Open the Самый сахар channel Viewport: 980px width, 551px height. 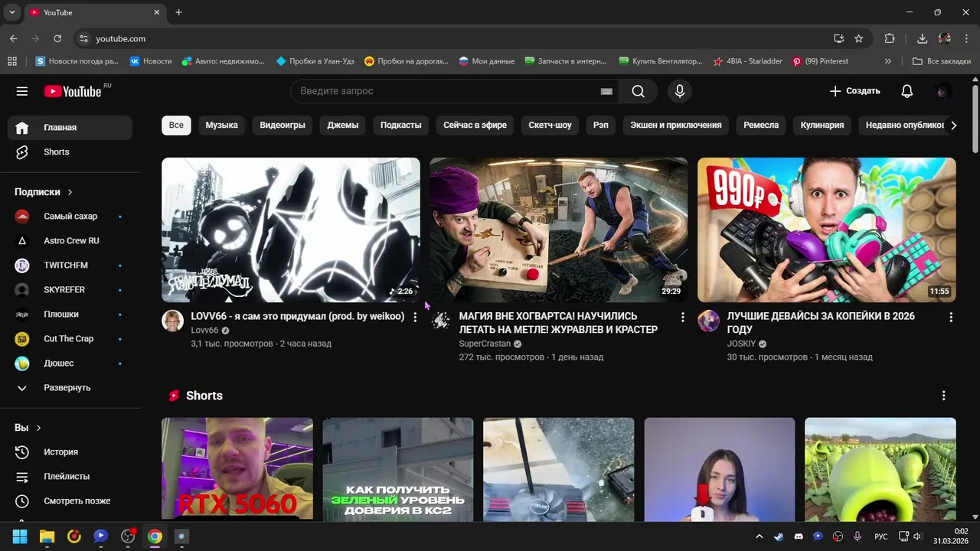(70, 217)
